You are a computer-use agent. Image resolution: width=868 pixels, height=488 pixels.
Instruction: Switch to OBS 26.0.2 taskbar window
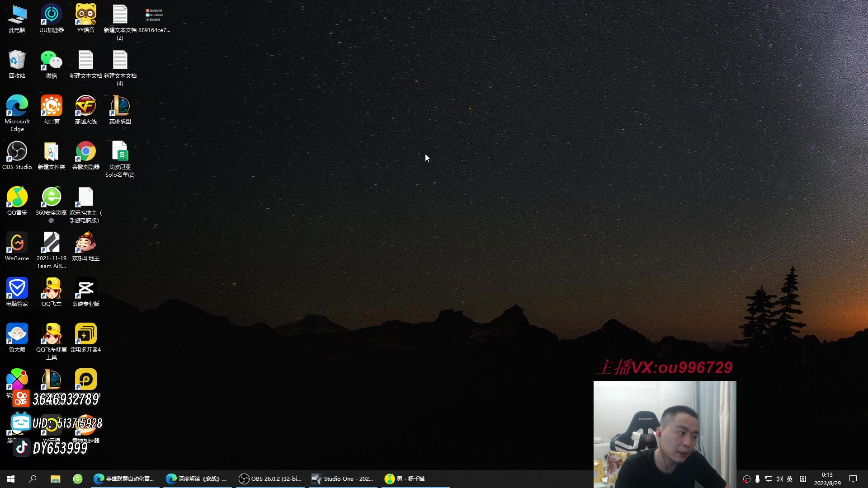tap(270, 479)
